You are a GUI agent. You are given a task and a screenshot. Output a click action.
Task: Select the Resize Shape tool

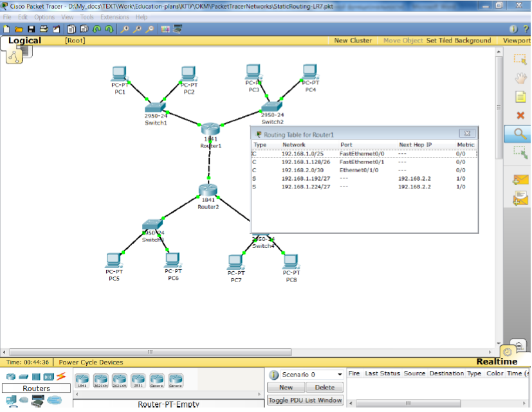click(520, 152)
